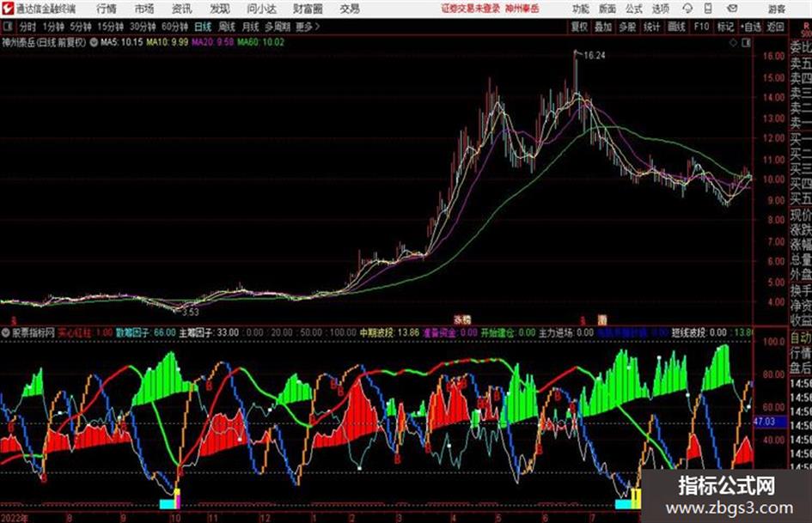Switch to the 15分钟 period tab
This screenshot has height=523, width=812.
(x=111, y=27)
